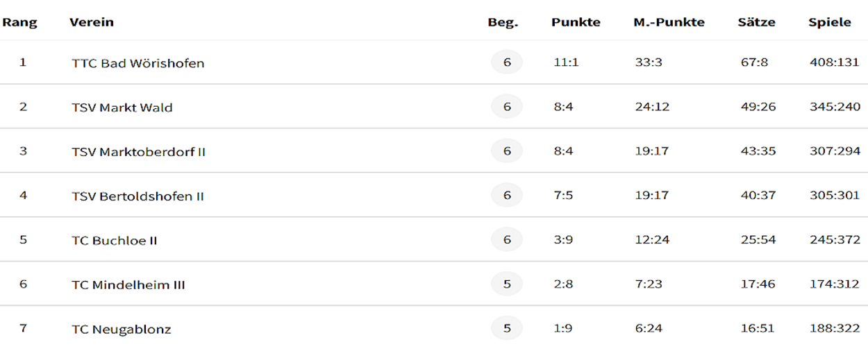The width and height of the screenshot is (868, 351).
Task: Click Beg. badge for TTC Bad Wörishofen
Action: coord(507,62)
